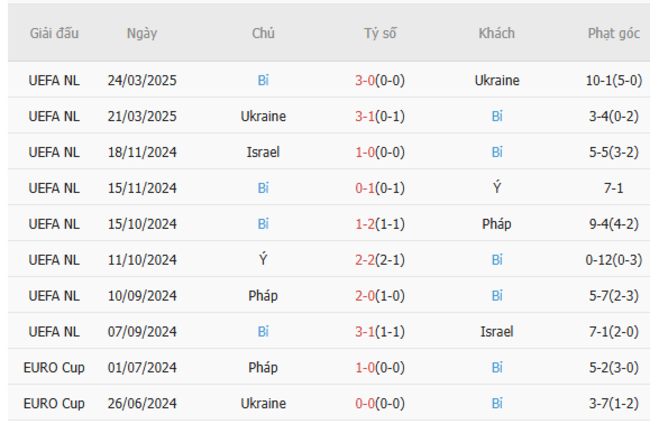This screenshot has width=650, height=433.
Task: Click the "Ngày" column header
Action: pyautogui.click(x=142, y=33)
